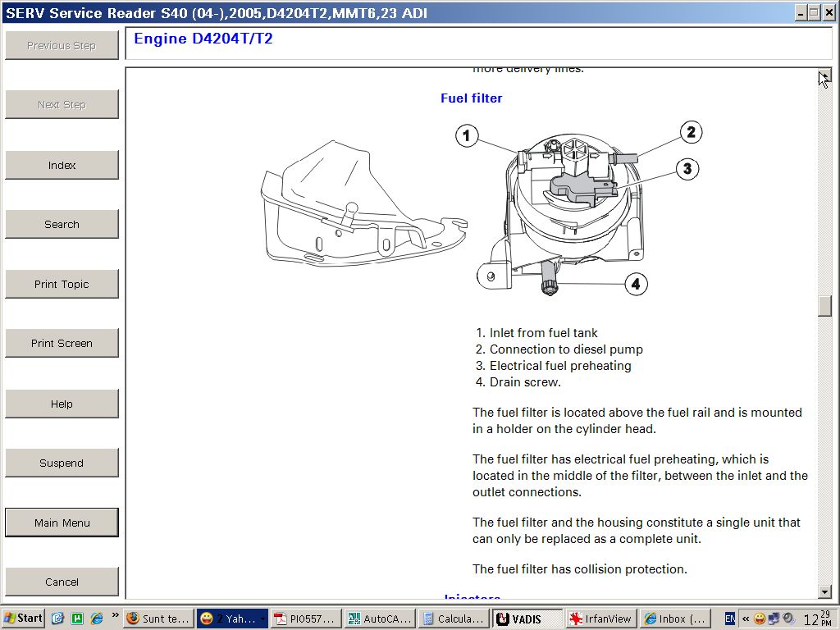Viewport: 840px width, 630px height.
Task: Launch Internet Explorer from quick launch
Action: pyautogui.click(x=97, y=619)
